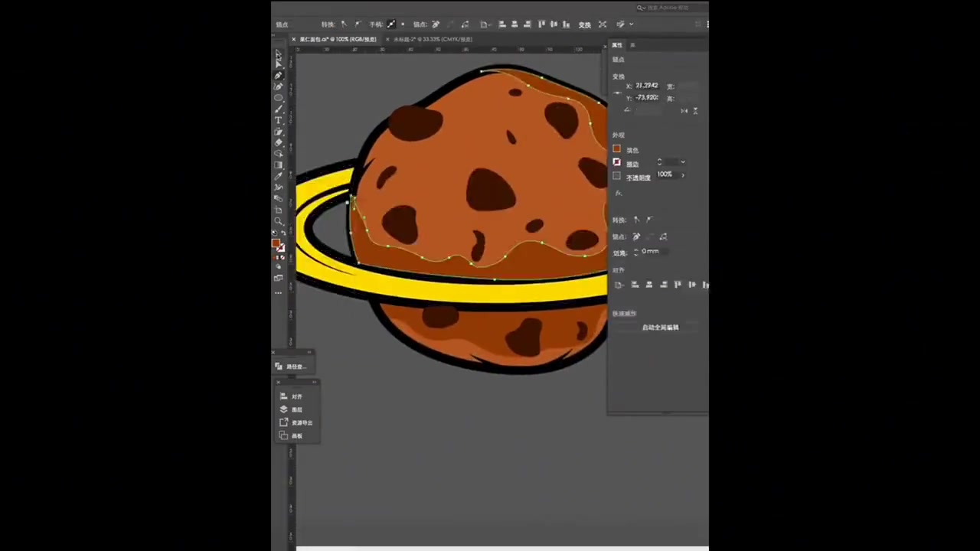This screenshot has width=980, height=551.
Task: Switch to the Libraries tab beside Properties
Action: tap(632, 45)
